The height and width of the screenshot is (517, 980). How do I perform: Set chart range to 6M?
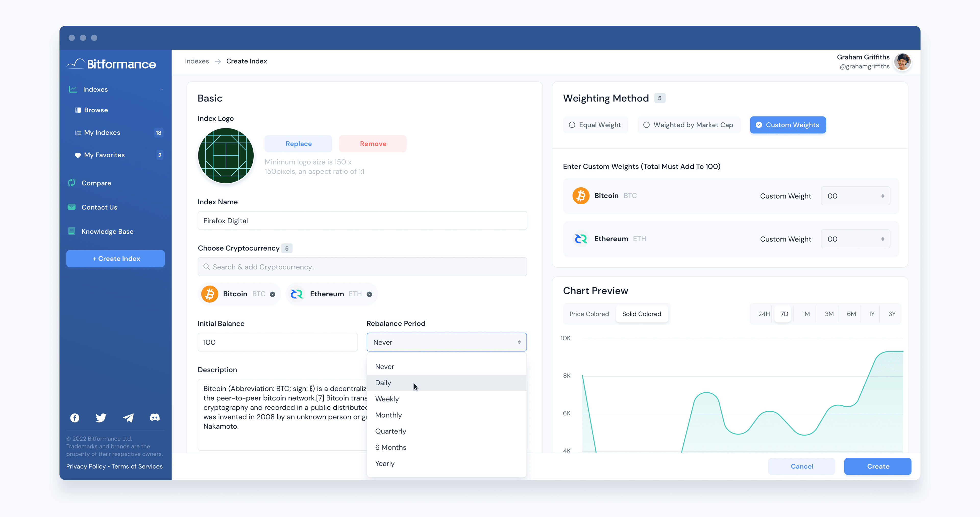(851, 314)
